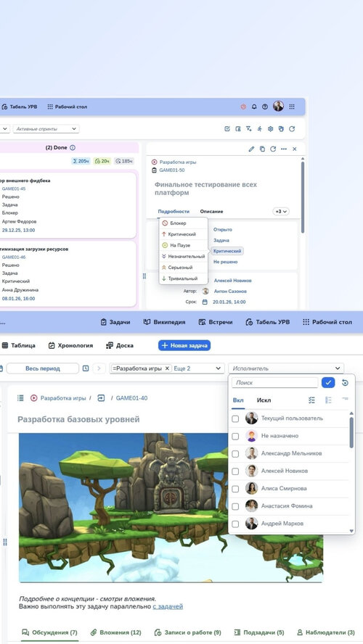Click the blue checkmark apply button
Image resolution: width=363 pixels, height=644 pixels.
click(x=328, y=383)
